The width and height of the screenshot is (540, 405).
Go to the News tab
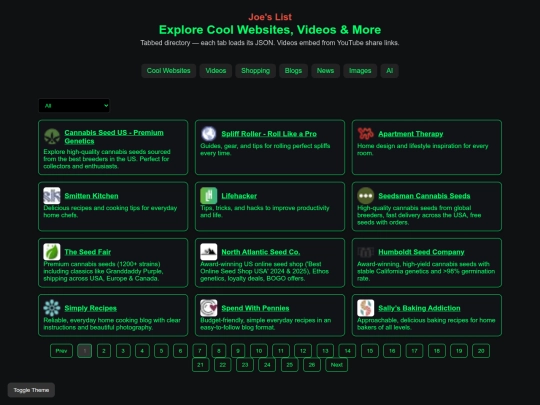point(325,71)
